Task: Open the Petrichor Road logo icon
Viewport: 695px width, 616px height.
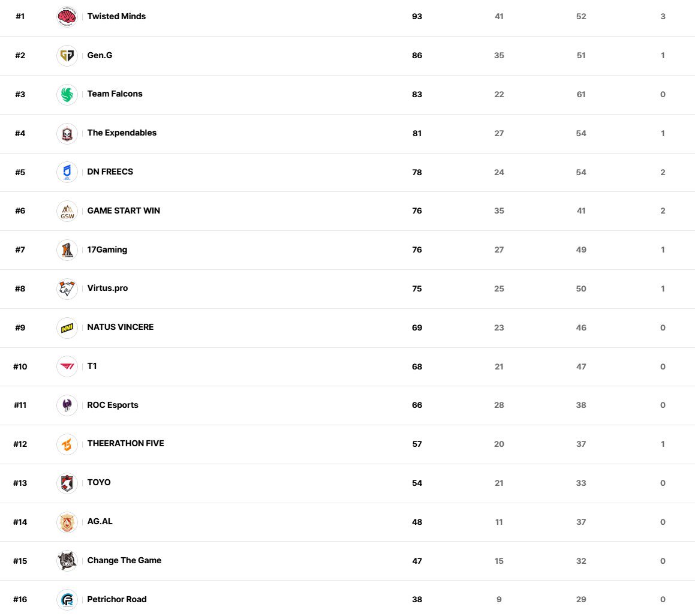Action: pos(67,600)
